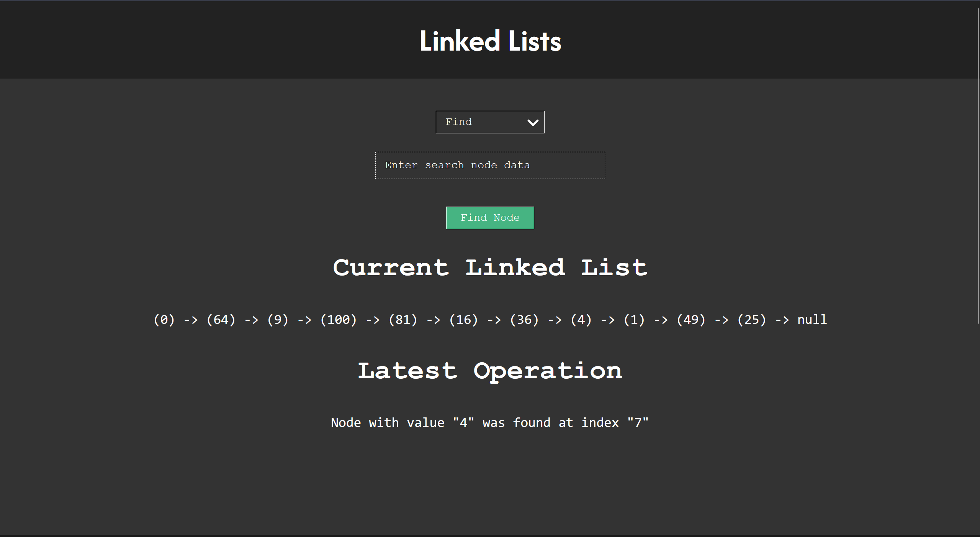Viewport: 980px width, 537px height.
Task: Click the chevron arrow on the Find selector
Action: 532,123
